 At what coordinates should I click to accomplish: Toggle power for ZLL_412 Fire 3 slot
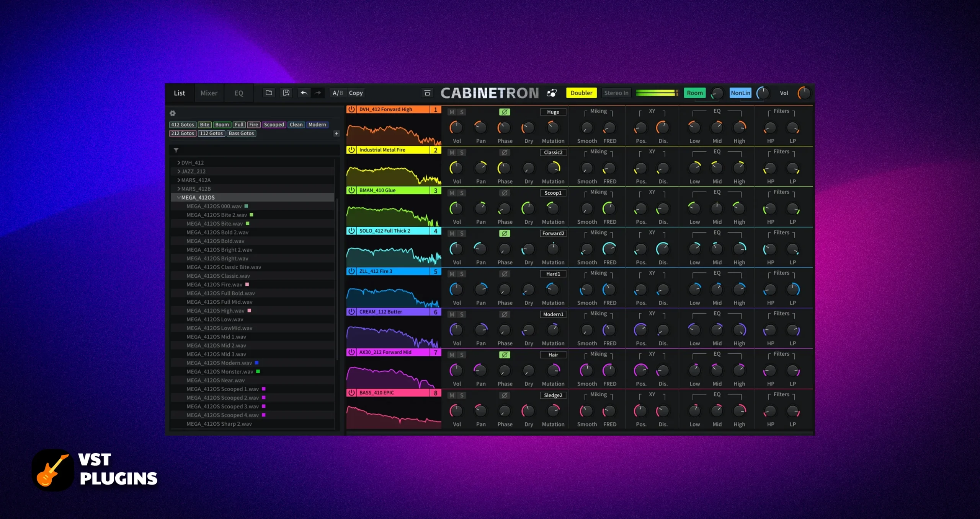point(351,271)
